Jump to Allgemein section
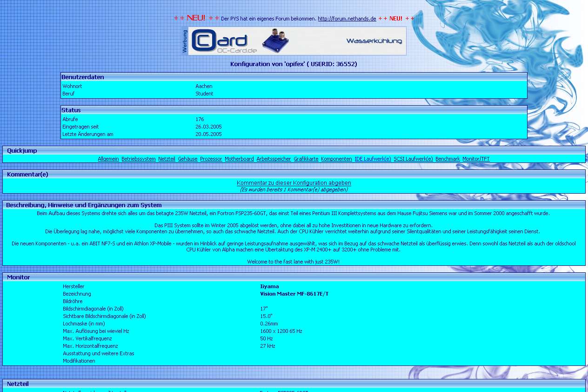 (108, 159)
